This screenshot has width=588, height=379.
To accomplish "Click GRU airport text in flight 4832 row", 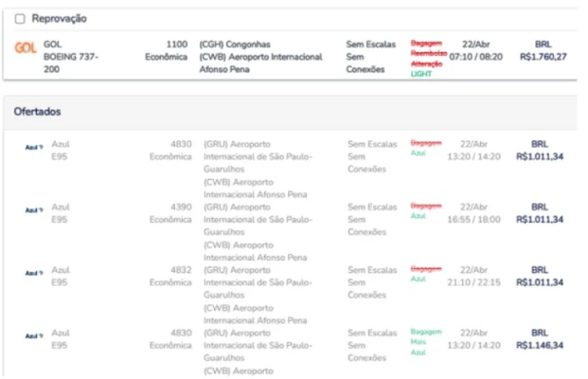I will [x=258, y=282].
